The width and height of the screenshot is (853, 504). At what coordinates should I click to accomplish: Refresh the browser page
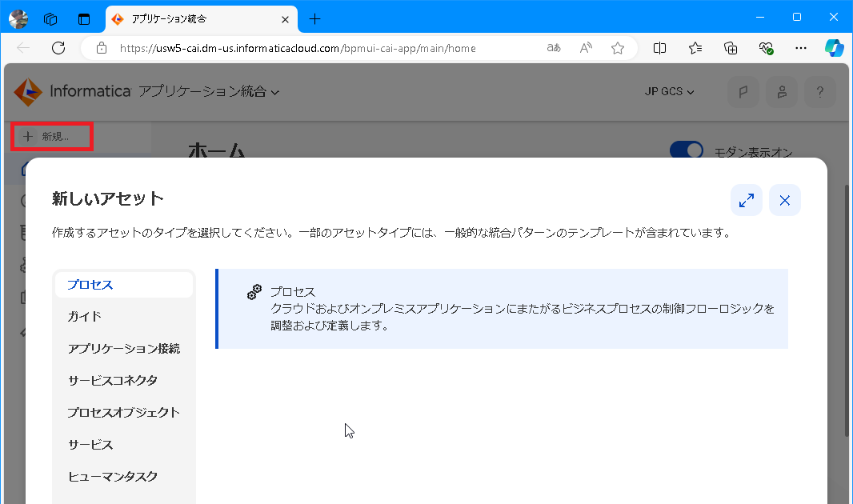click(x=58, y=48)
